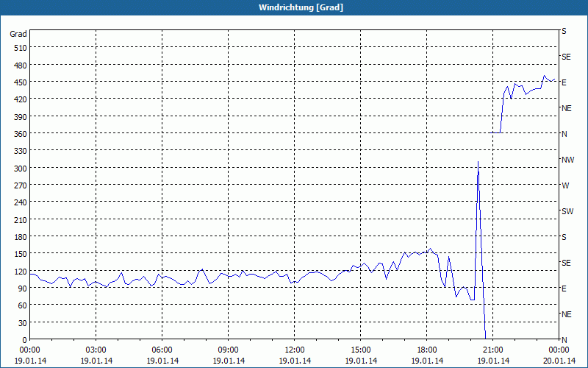The width and height of the screenshot is (588, 368).
Task: Click the SW compass label on right axis
Action: tap(567, 211)
